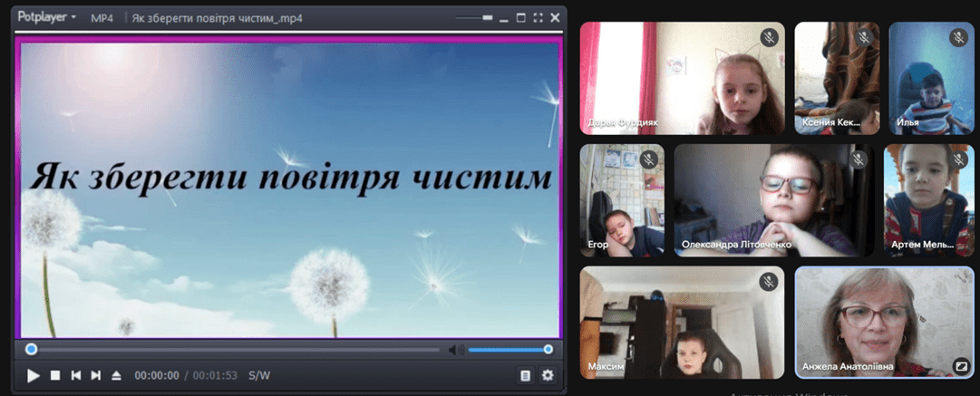Click the video frame titled "Як зберегти повітря чистим"
The width and height of the screenshot is (980, 396).
290,190
